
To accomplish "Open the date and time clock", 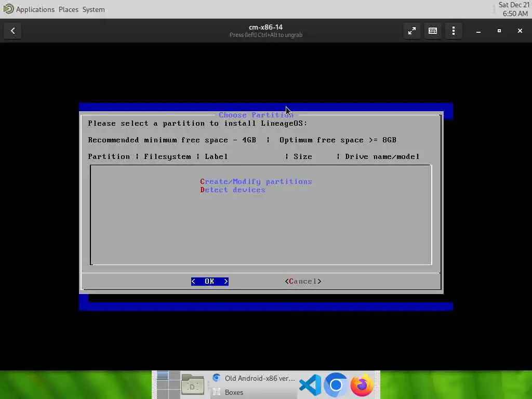I will (514, 9).
